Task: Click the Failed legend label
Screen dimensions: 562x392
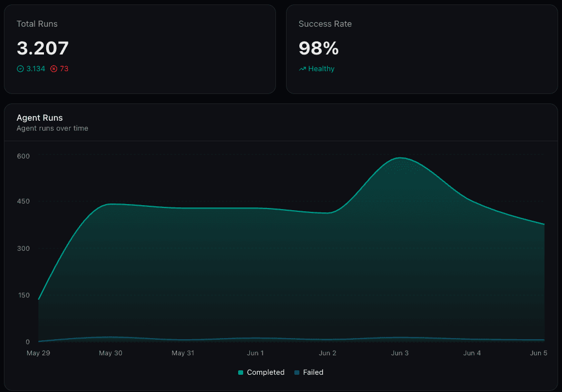Action: tap(313, 373)
